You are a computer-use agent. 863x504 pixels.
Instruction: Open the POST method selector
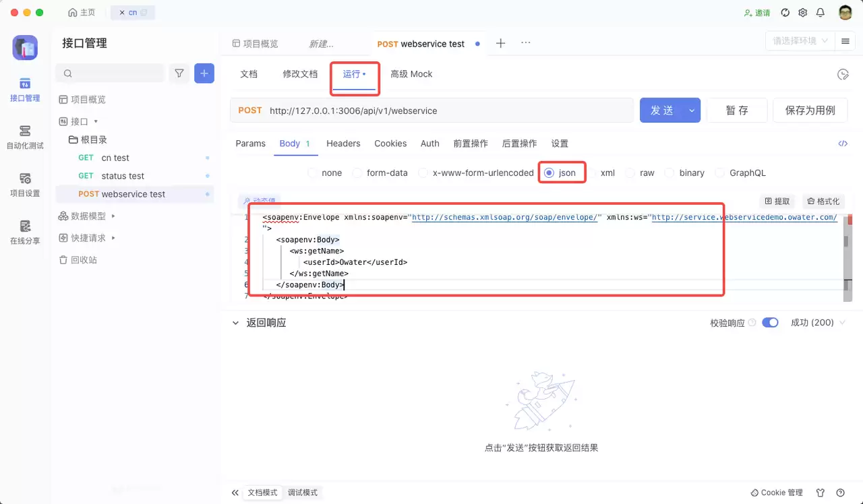point(249,111)
